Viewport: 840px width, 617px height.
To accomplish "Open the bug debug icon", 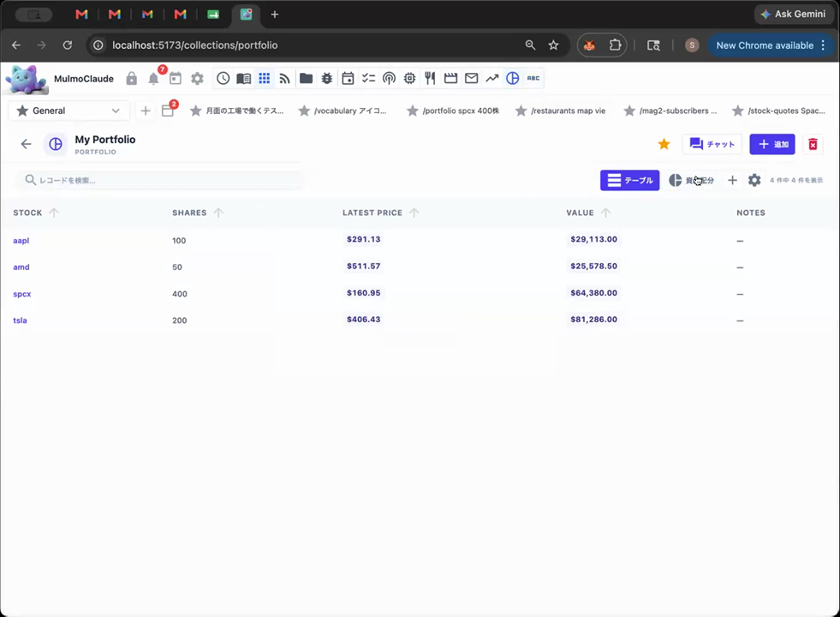I will (327, 78).
